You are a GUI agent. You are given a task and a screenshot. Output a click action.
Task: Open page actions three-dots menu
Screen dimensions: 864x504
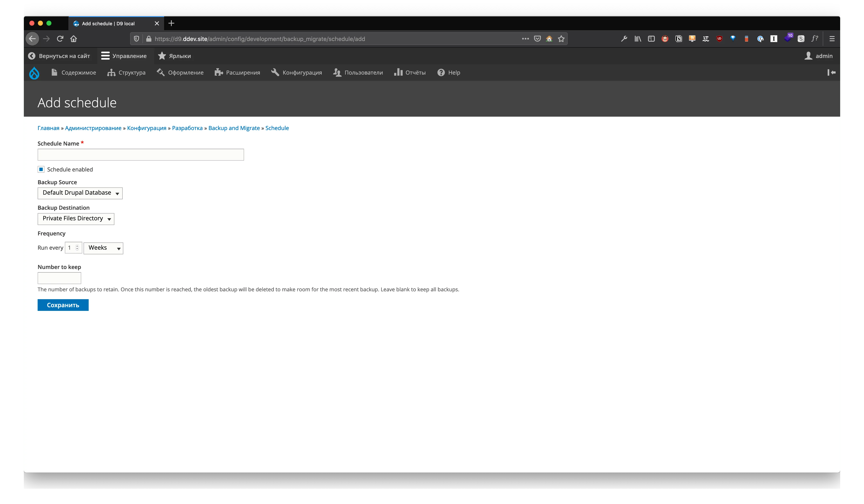tap(525, 39)
